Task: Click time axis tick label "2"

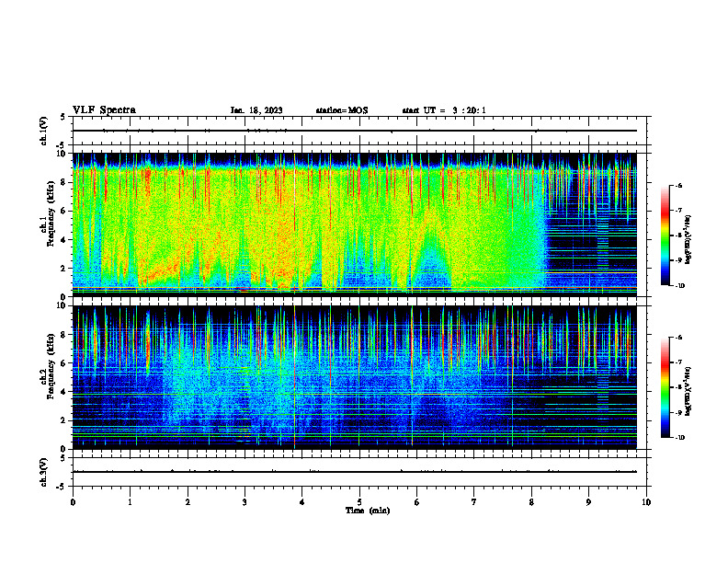Action: (188, 502)
